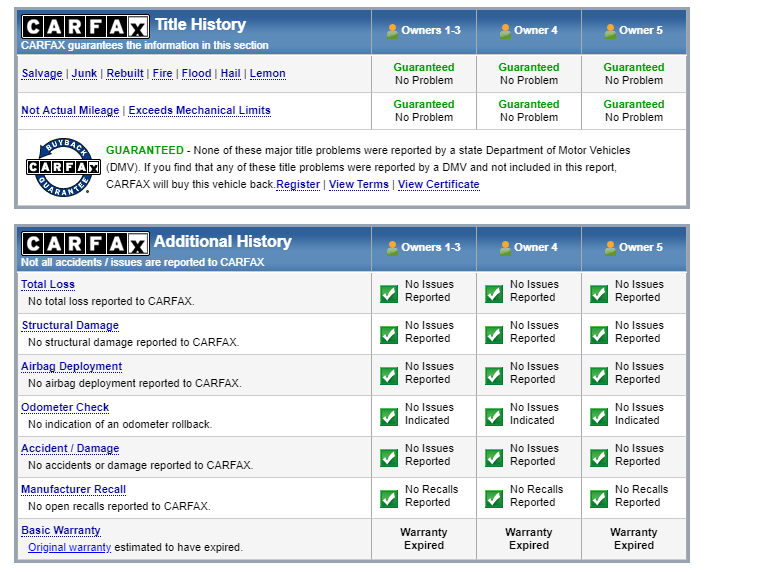This screenshot has height=572, width=760.
Task: Open the Structural Damage link
Action: [x=70, y=326]
